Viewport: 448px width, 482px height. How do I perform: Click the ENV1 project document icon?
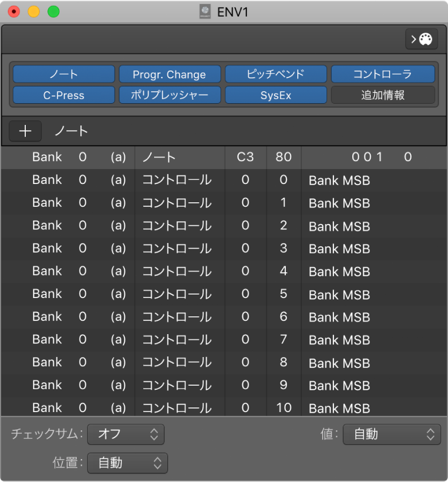pyautogui.click(x=205, y=11)
